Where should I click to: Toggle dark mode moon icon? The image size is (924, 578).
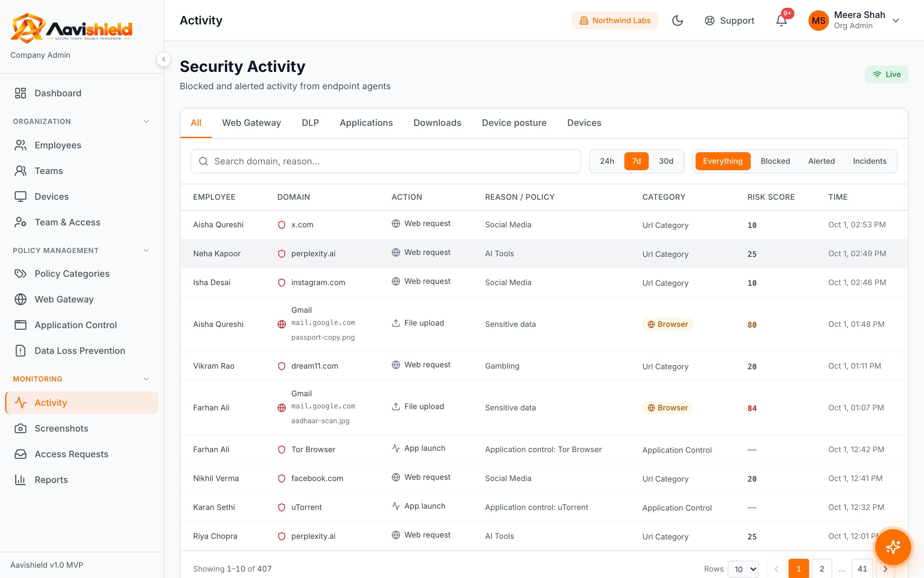[677, 21]
